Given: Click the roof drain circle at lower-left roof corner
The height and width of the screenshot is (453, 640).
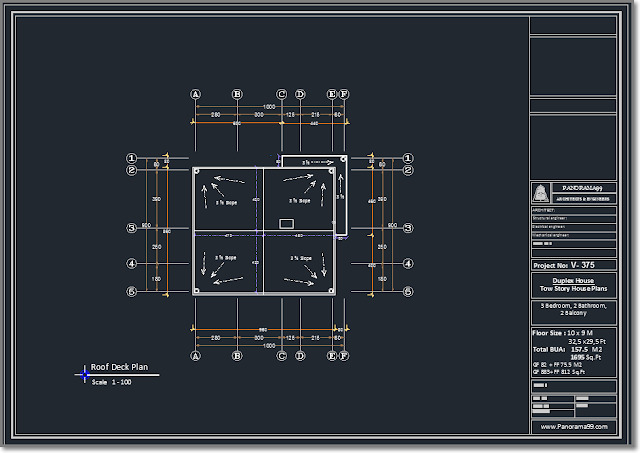Looking at the screenshot, I should click(x=197, y=291).
